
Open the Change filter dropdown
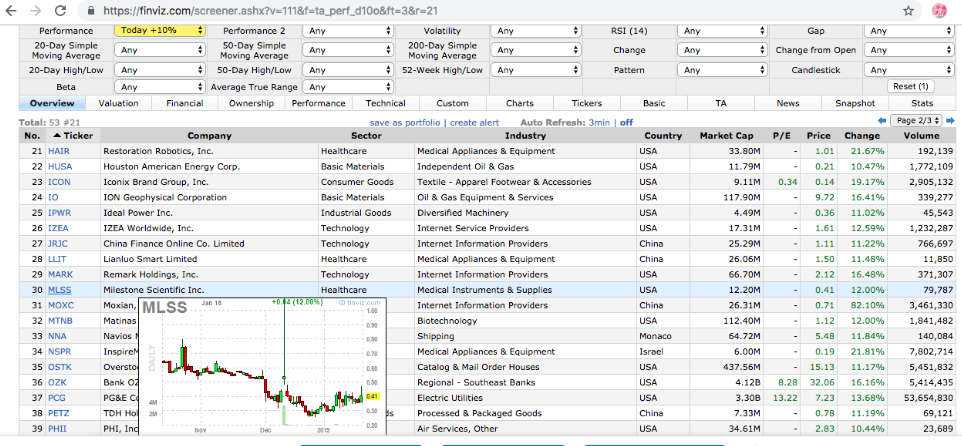722,50
